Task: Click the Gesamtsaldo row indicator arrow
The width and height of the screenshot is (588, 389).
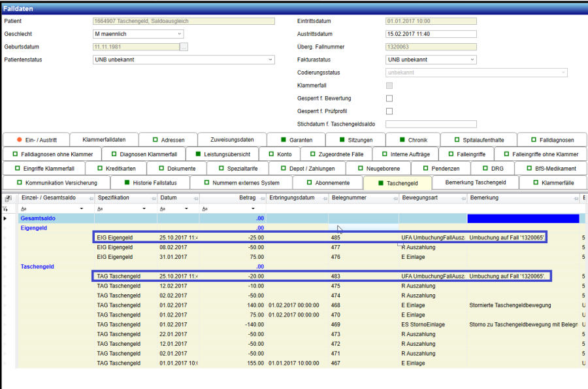Action: (6, 218)
